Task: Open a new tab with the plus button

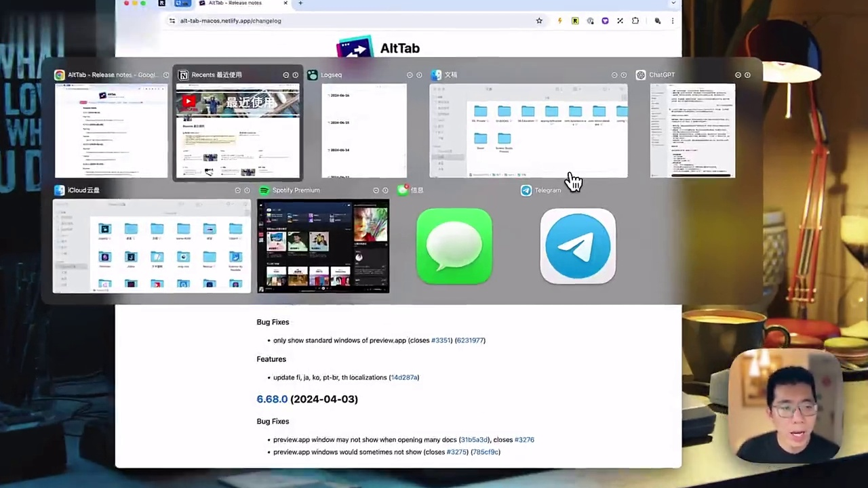Action: pos(300,3)
